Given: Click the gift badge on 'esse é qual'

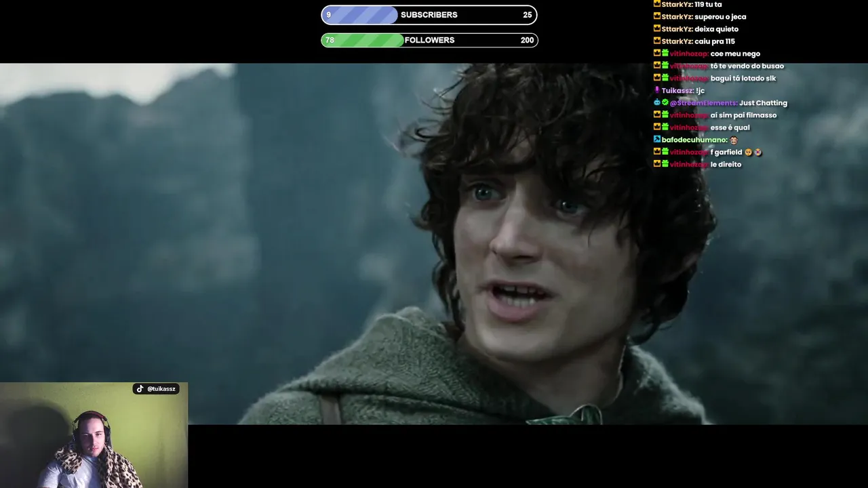Looking at the screenshot, I should click(x=665, y=127).
